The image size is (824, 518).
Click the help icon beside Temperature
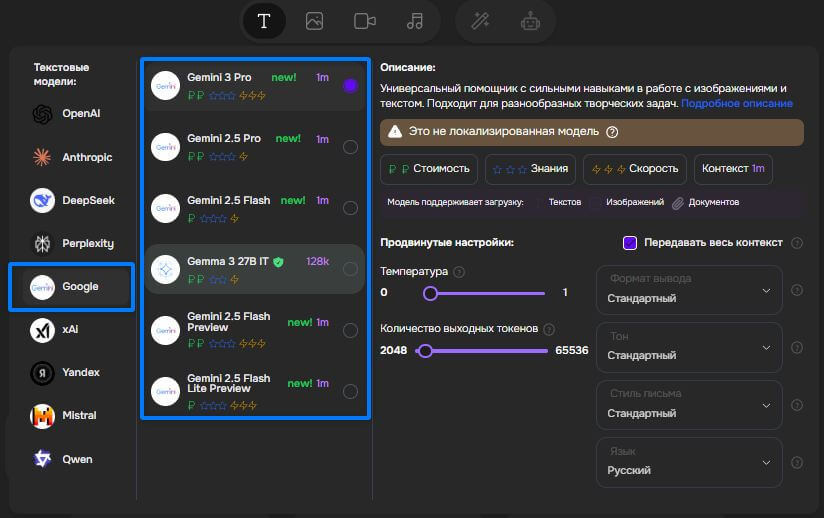pyautogui.click(x=459, y=272)
